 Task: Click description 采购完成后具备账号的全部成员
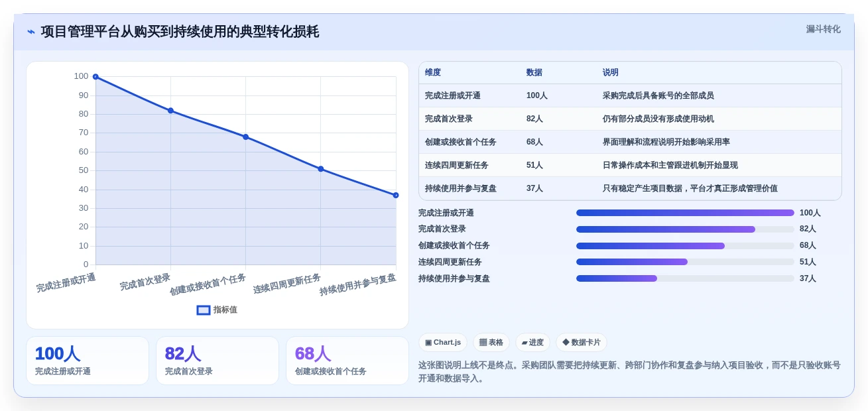click(658, 95)
